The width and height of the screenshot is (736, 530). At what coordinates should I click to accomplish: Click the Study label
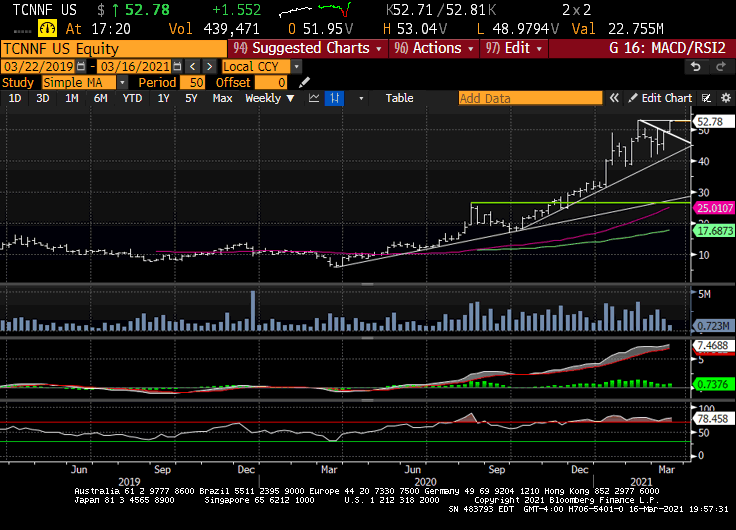(18, 83)
